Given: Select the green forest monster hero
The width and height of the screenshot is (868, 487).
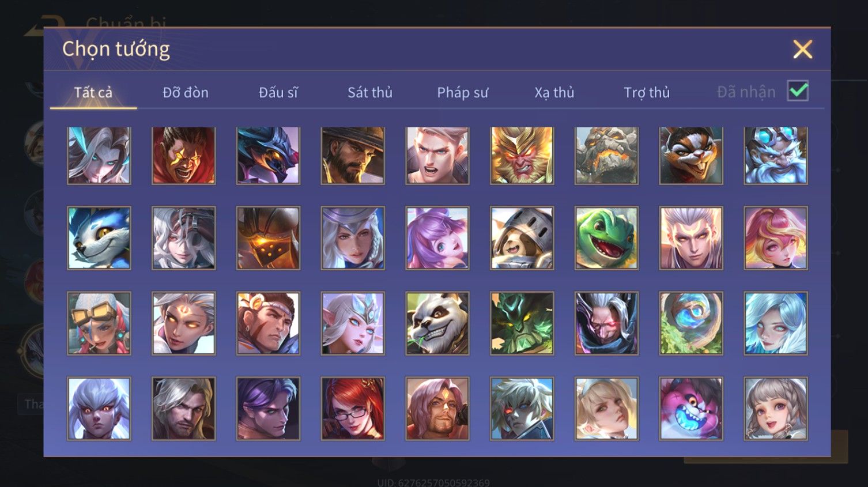Looking at the screenshot, I should pos(522,323).
